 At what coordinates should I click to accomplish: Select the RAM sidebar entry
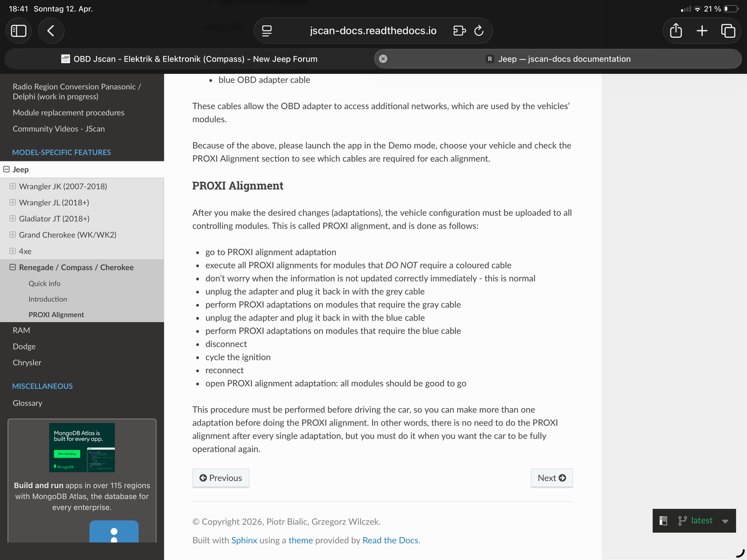(21, 330)
